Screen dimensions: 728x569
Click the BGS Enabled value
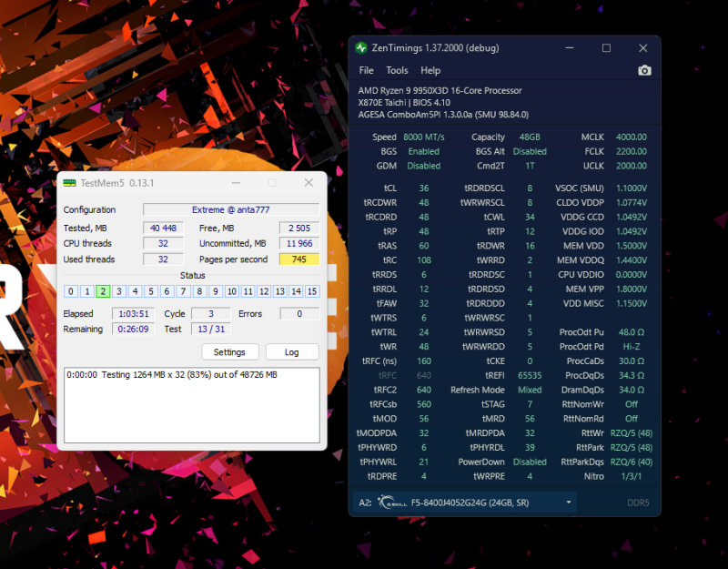[x=424, y=151]
